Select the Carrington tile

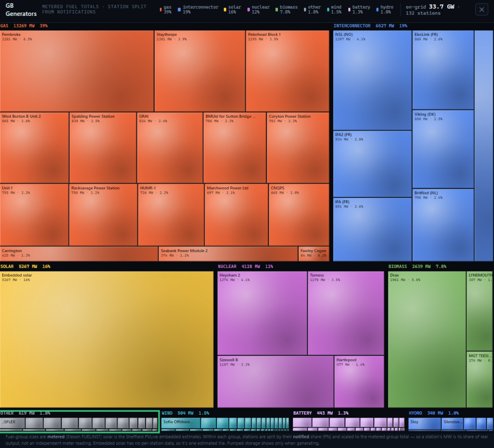(79, 254)
